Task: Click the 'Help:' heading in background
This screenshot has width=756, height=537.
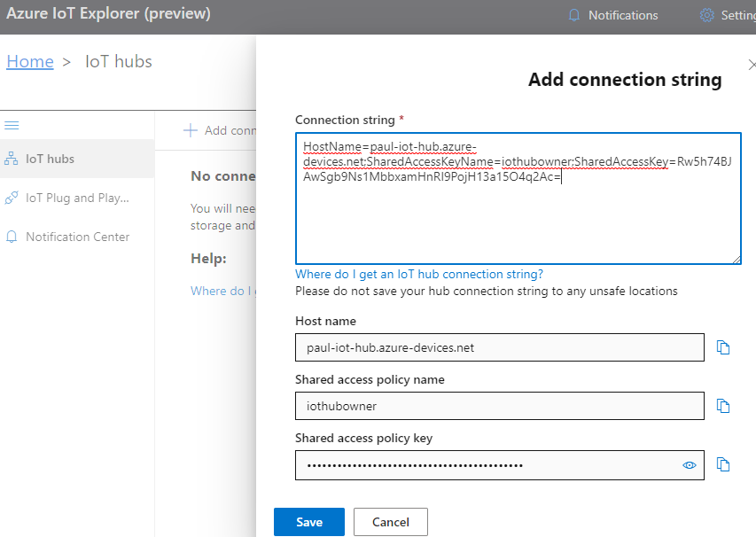Action: (208, 259)
